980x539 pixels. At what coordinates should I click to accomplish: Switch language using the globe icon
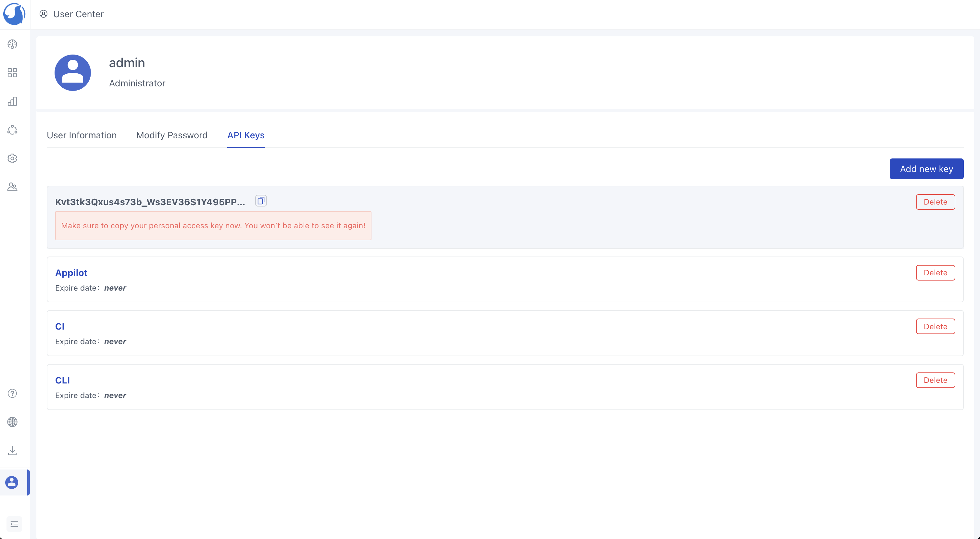12,421
